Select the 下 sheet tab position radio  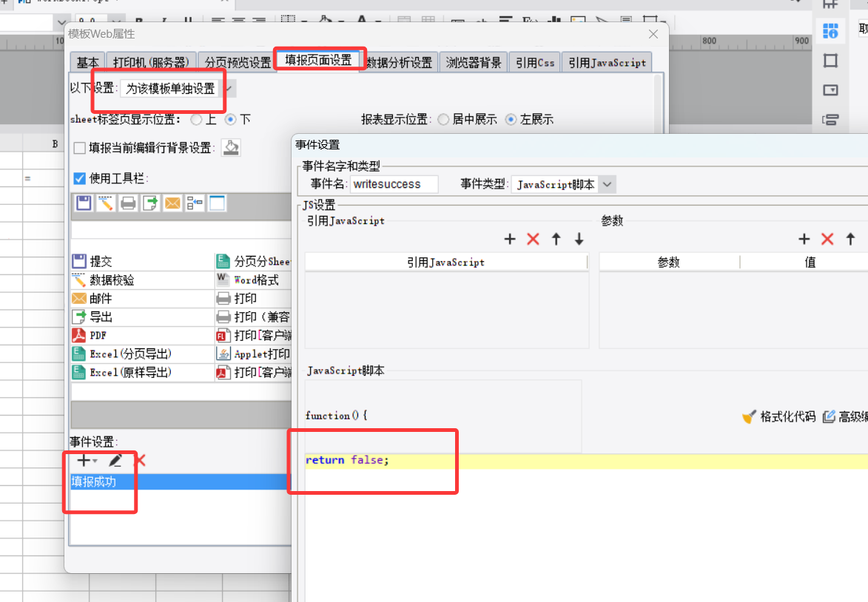[230, 119]
